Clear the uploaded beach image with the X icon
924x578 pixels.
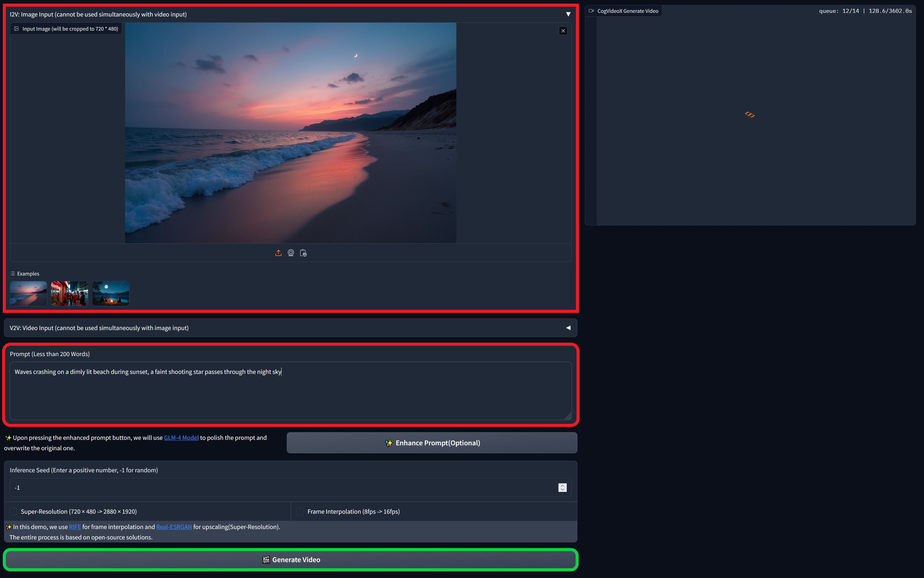(x=563, y=30)
